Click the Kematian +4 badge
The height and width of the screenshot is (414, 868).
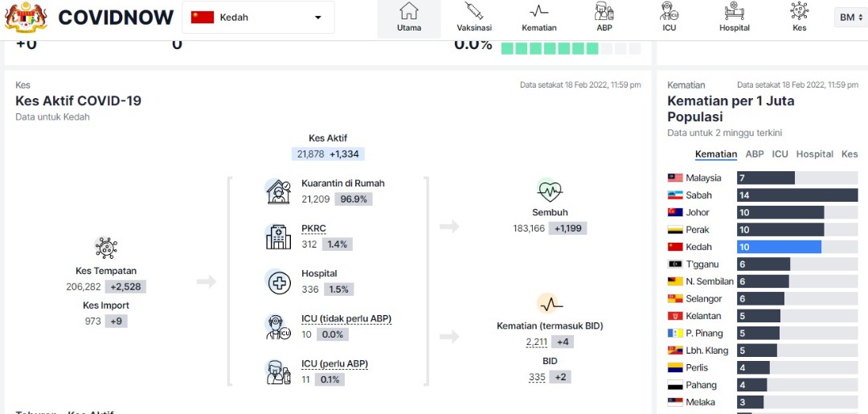coord(563,342)
